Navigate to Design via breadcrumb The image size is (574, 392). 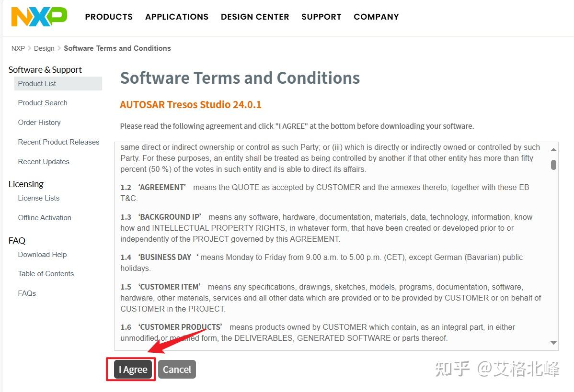tap(44, 48)
